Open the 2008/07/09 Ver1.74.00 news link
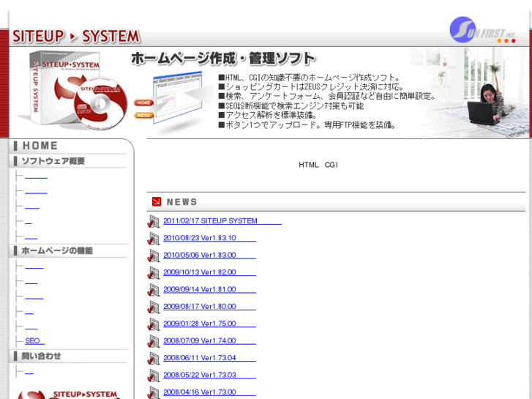Screen dimensions: 532x399 pyautogui.click(x=209, y=340)
